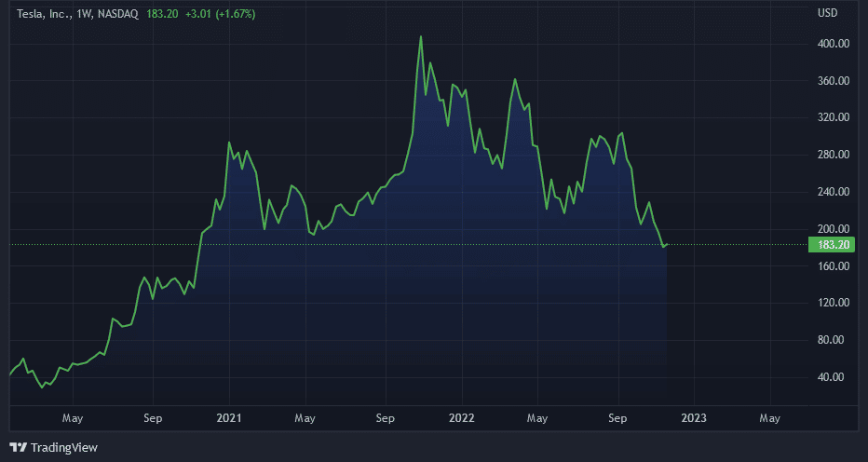Click the TradingView logo icon
Viewport: 868px width, 462px height.
(19, 447)
